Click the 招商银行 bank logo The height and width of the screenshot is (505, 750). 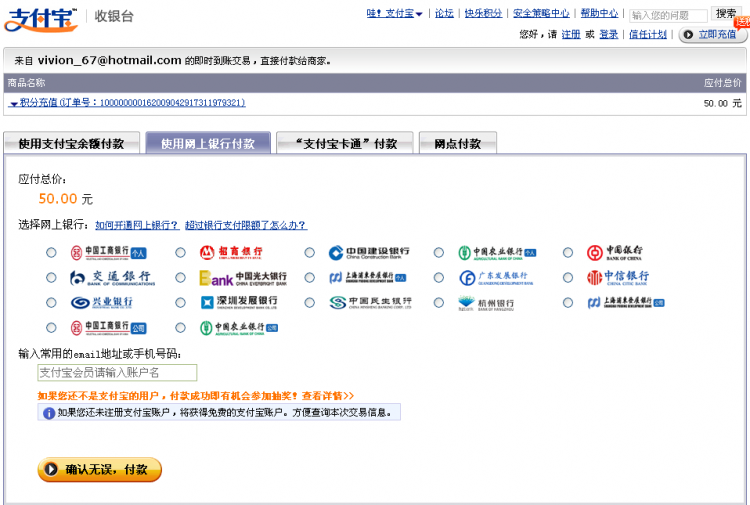231,252
